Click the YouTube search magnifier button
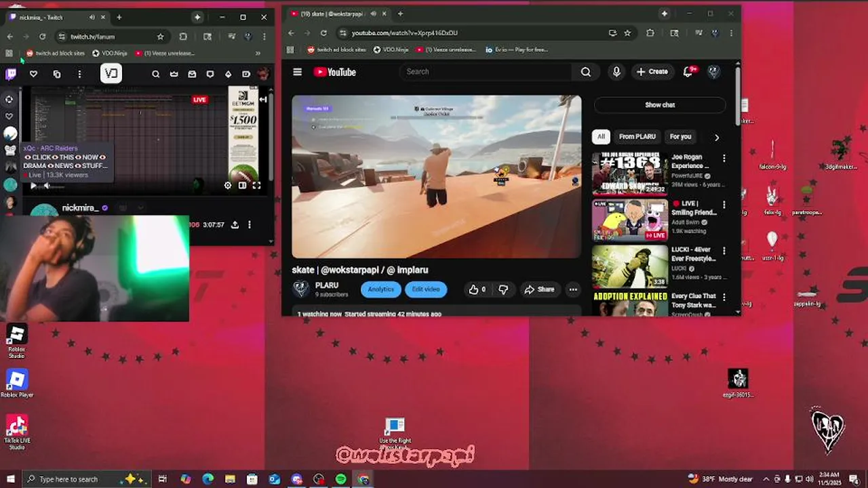 click(x=586, y=72)
